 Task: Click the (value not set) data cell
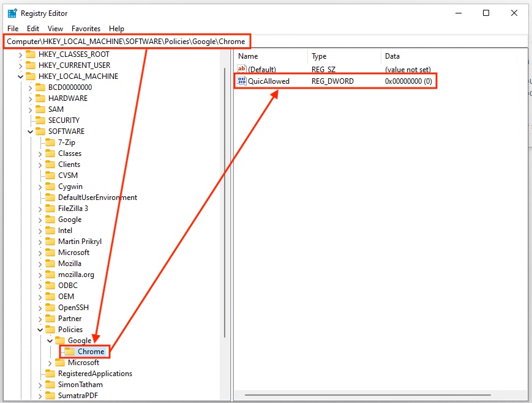pos(408,70)
